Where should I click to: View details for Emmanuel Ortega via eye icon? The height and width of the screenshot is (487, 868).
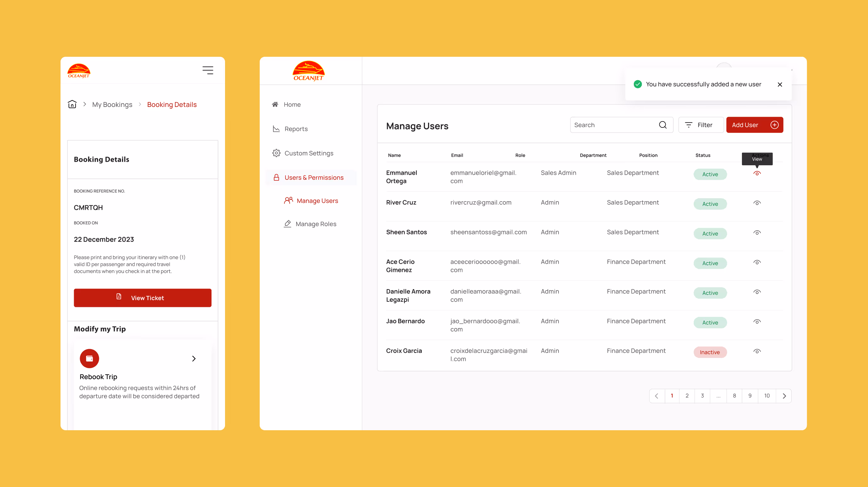point(757,173)
